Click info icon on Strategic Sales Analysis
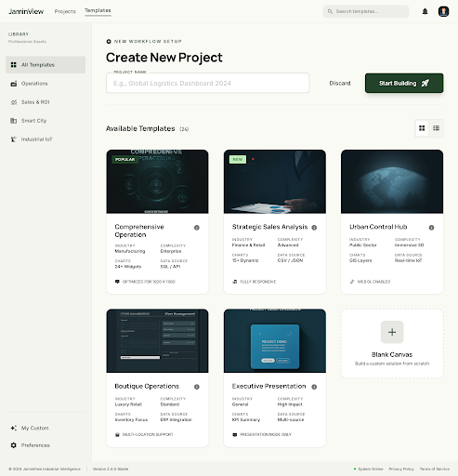The height and width of the screenshot is (476, 458). click(314, 228)
